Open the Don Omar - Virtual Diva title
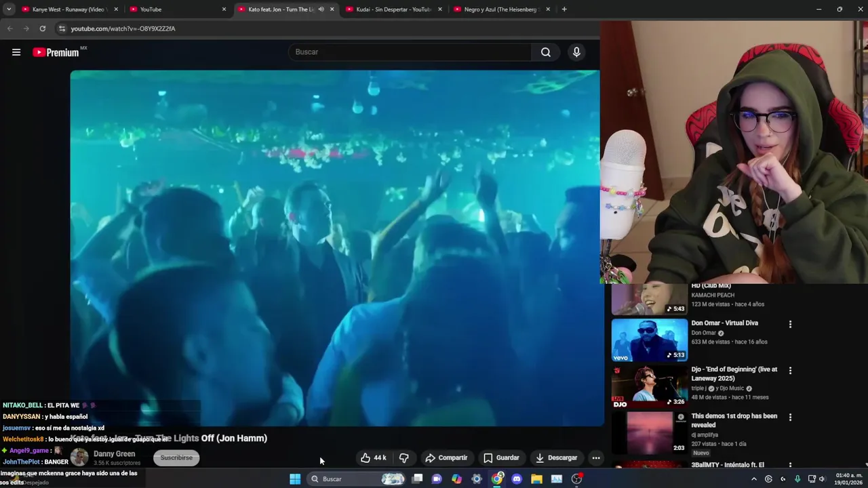This screenshot has width=868, height=488. pos(724,323)
